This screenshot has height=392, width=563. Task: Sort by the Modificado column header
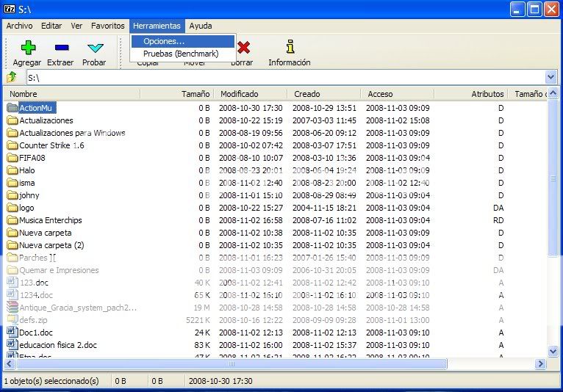[251, 94]
